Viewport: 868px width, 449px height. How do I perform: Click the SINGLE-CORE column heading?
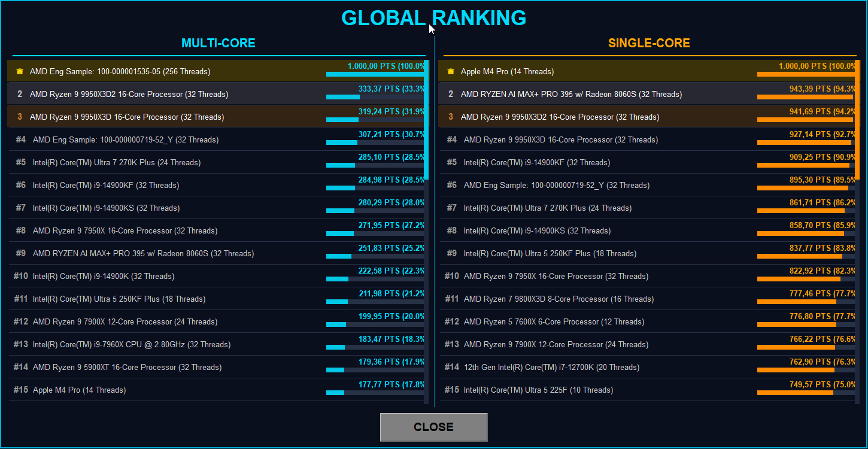coord(649,43)
